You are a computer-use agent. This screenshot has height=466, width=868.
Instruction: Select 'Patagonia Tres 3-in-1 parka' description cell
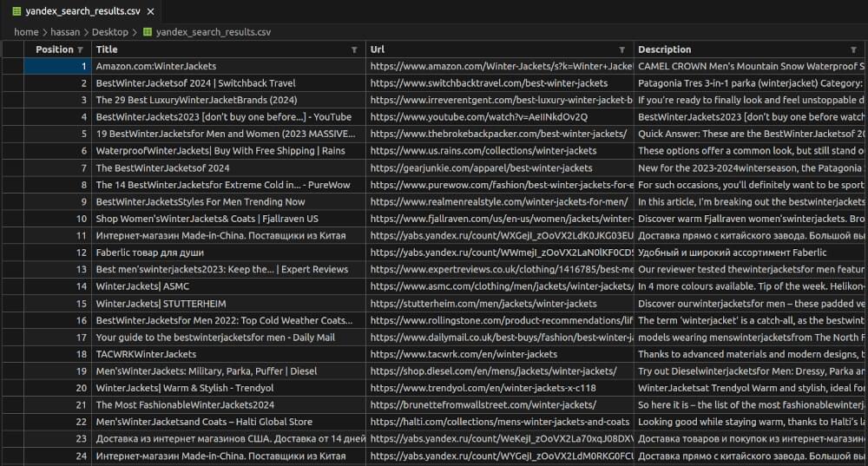[x=751, y=83]
